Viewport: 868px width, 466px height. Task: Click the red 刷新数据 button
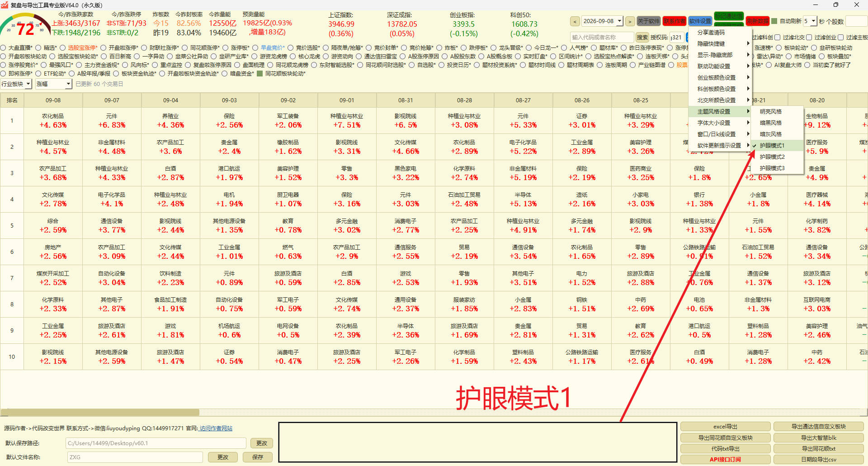(x=758, y=21)
